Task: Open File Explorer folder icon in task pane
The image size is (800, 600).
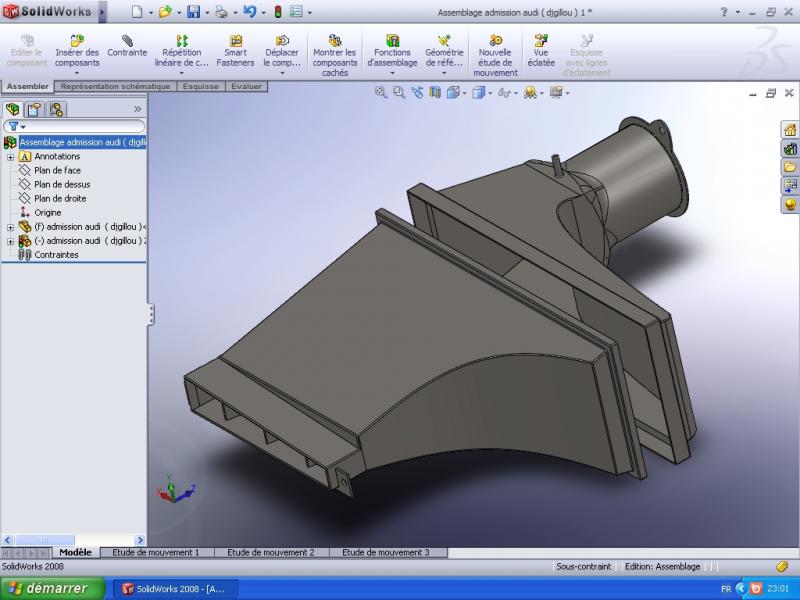Action: click(x=790, y=167)
